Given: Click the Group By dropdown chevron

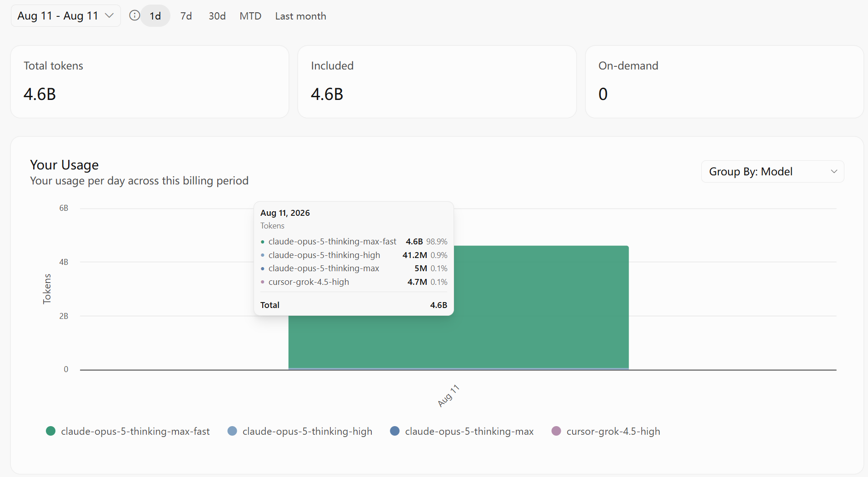Looking at the screenshot, I should pos(834,171).
